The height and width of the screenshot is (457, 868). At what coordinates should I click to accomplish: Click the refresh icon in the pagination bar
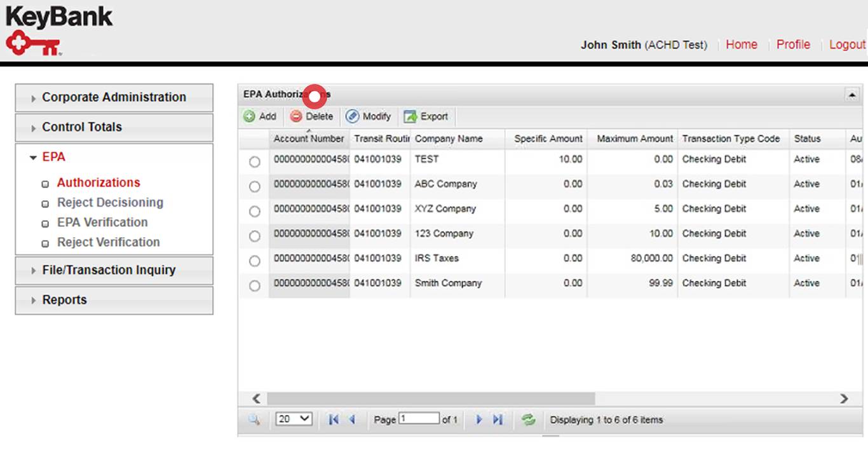pyautogui.click(x=528, y=419)
